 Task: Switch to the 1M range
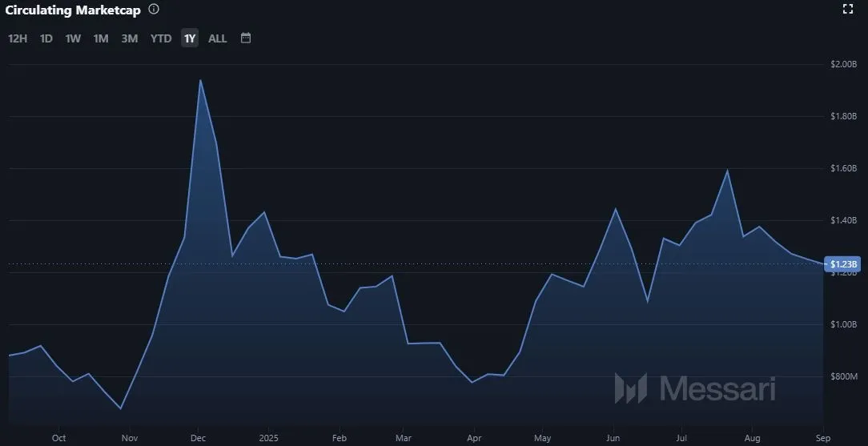(101, 38)
